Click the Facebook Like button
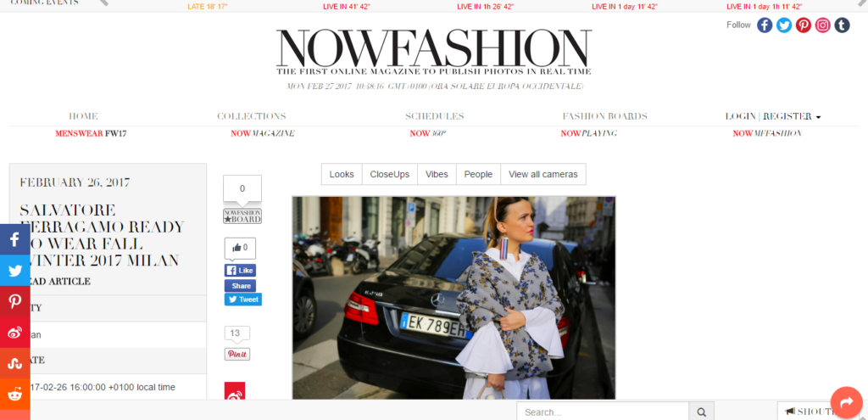The height and width of the screenshot is (420, 868). [240, 271]
